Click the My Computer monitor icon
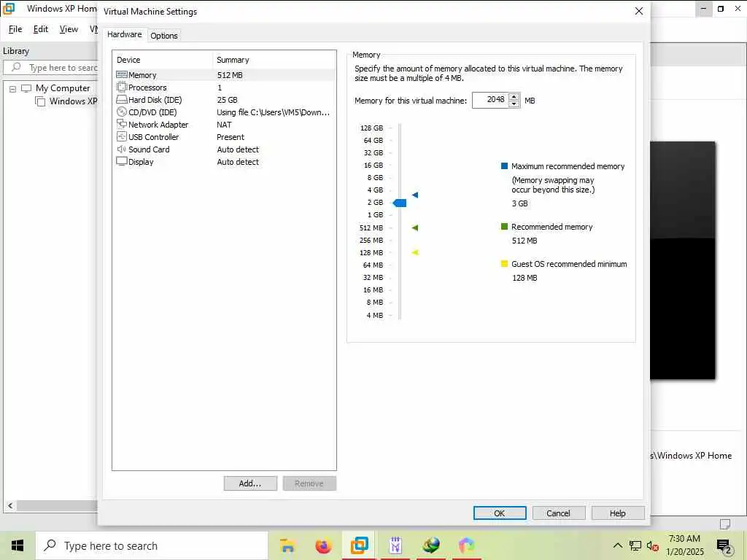 pos(26,88)
